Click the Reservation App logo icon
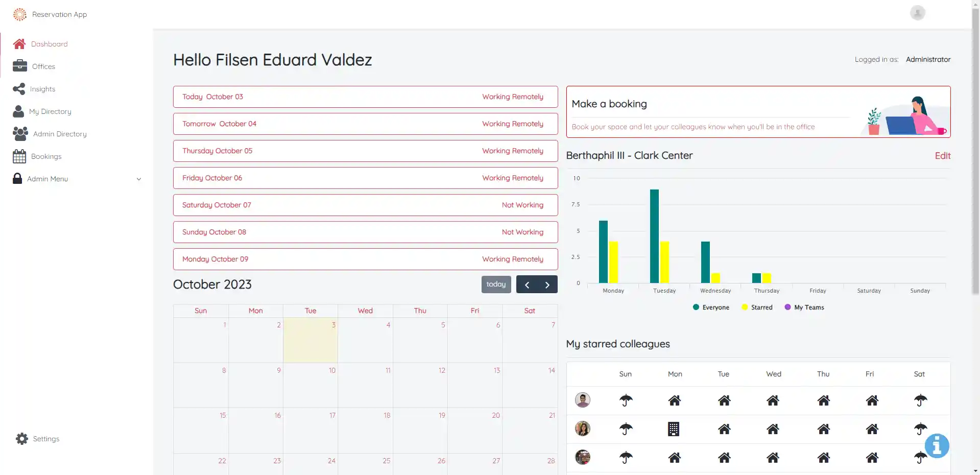 tap(20, 14)
